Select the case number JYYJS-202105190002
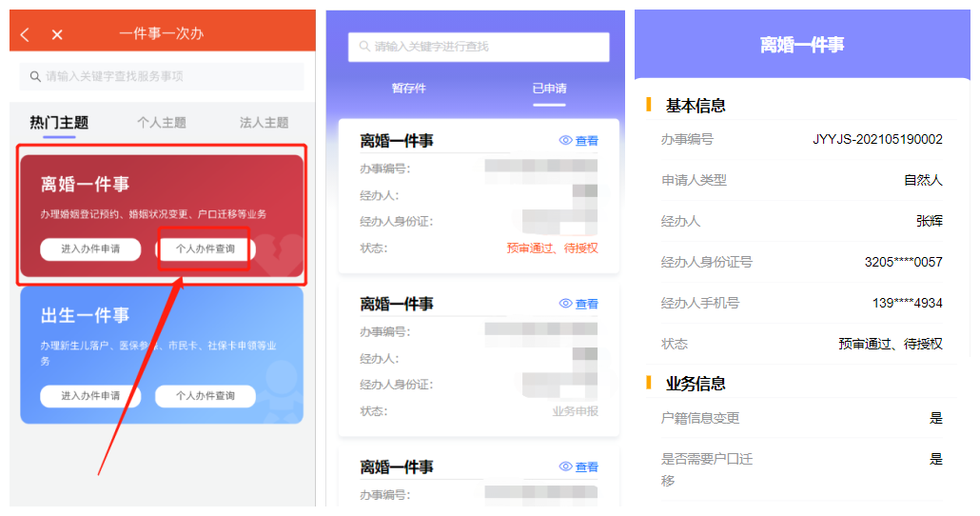980x516 pixels. [x=877, y=140]
